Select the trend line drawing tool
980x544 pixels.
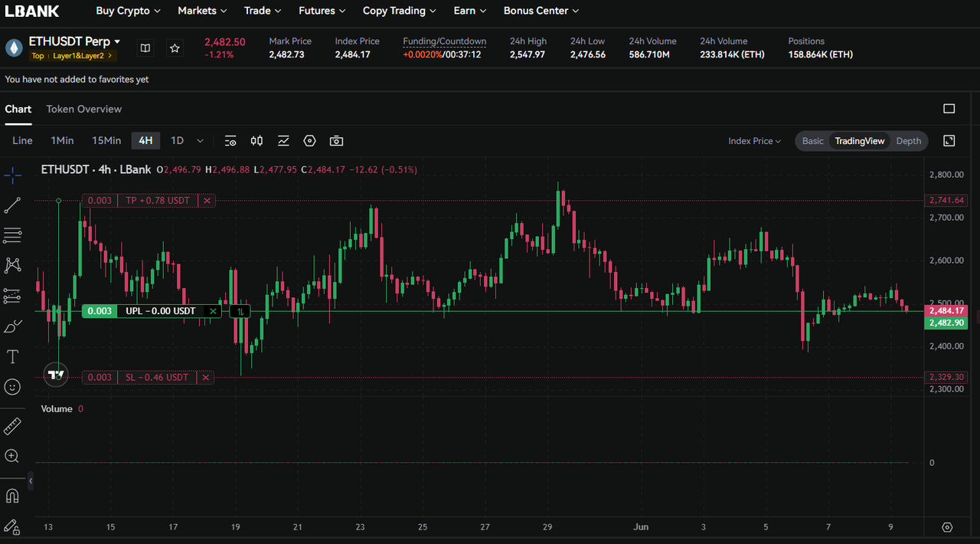click(x=12, y=205)
